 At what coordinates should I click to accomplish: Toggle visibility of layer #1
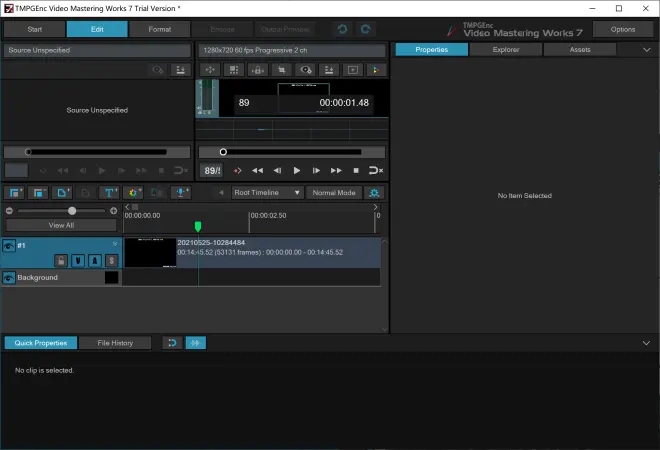(x=8, y=245)
